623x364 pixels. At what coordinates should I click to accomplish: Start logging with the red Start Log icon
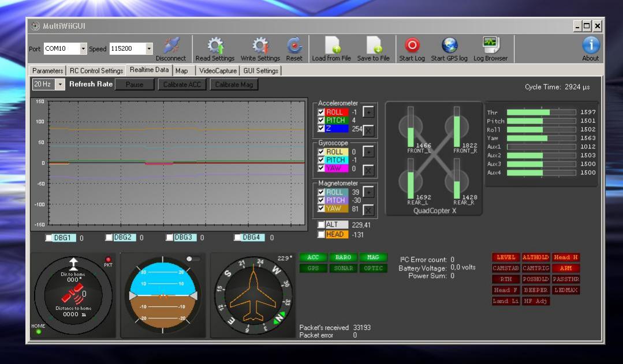[412, 45]
